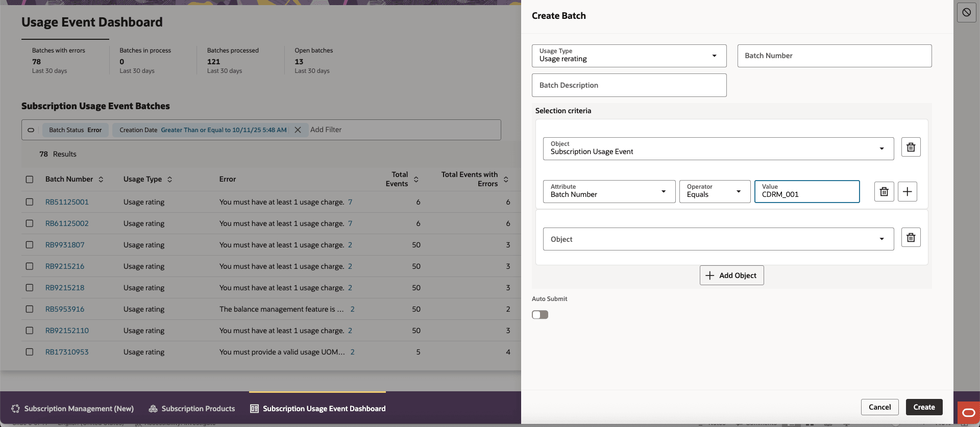Tick the checkbox for RB9215216
980x427 pixels.
pyautogui.click(x=30, y=266)
